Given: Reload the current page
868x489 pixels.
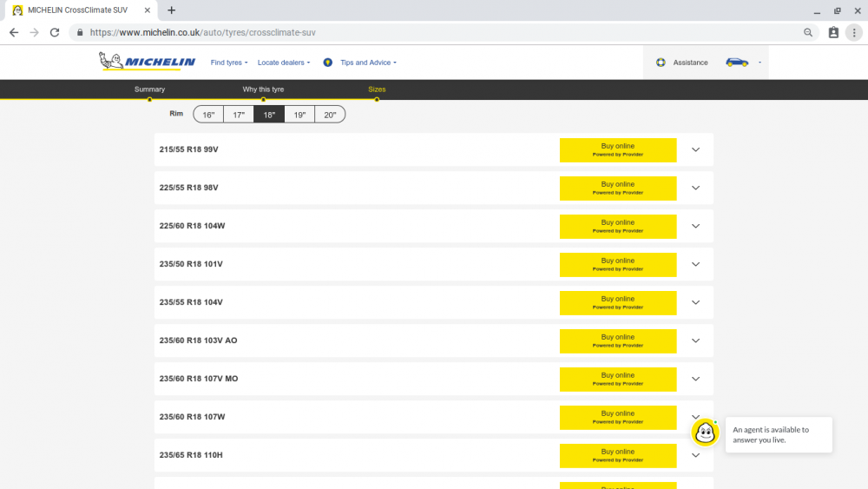Looking at the screenshot, I should pyautogui.click(x=54, y=33).
